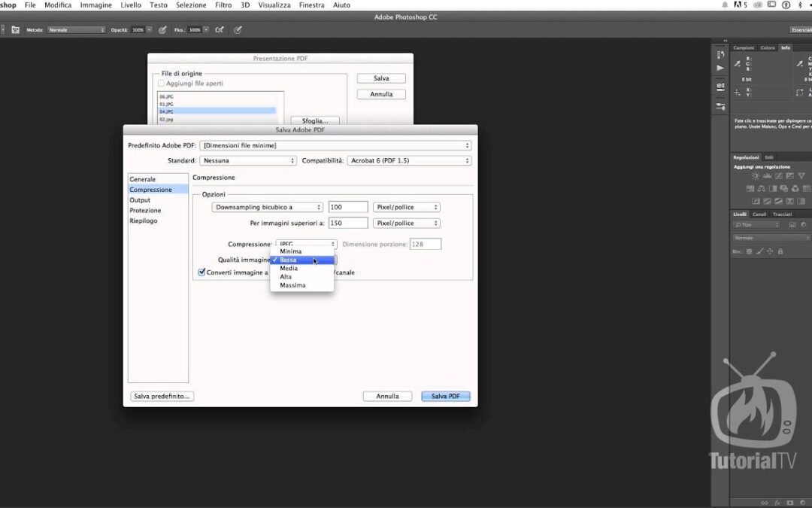Enable the airbrush build-up icon
Image resolution: width=812 pixels, height=508 pixels.
click(220, 30)
